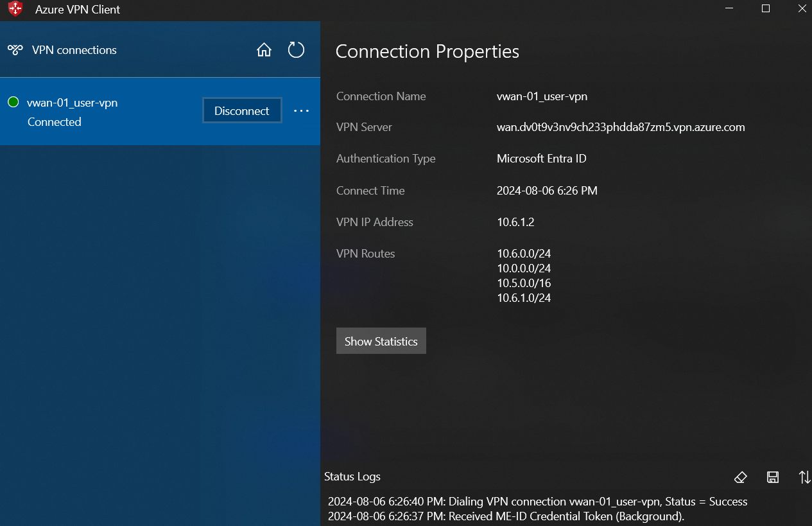
Task: Click the VPN IP Address value 10.6.1.2
Action: (515, 222)
